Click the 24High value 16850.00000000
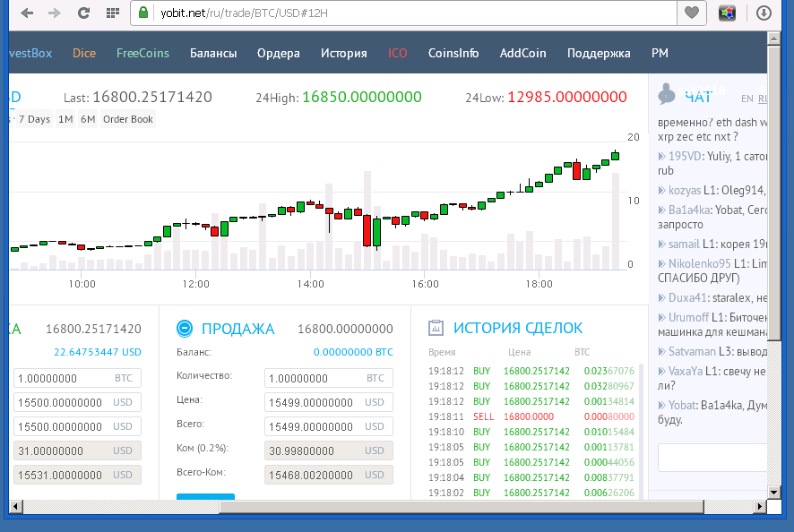The width and height of the screenshot is (794, 532). (361, 97)
